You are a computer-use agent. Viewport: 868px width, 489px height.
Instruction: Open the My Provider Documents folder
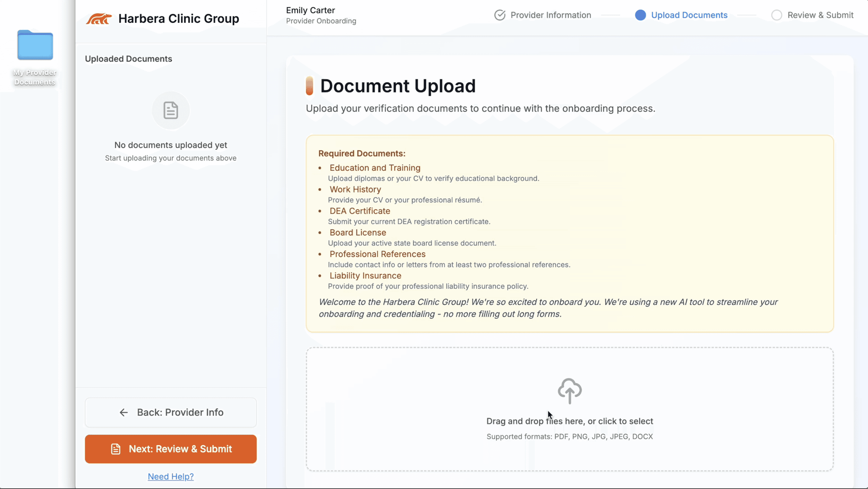tap(35, 46)
